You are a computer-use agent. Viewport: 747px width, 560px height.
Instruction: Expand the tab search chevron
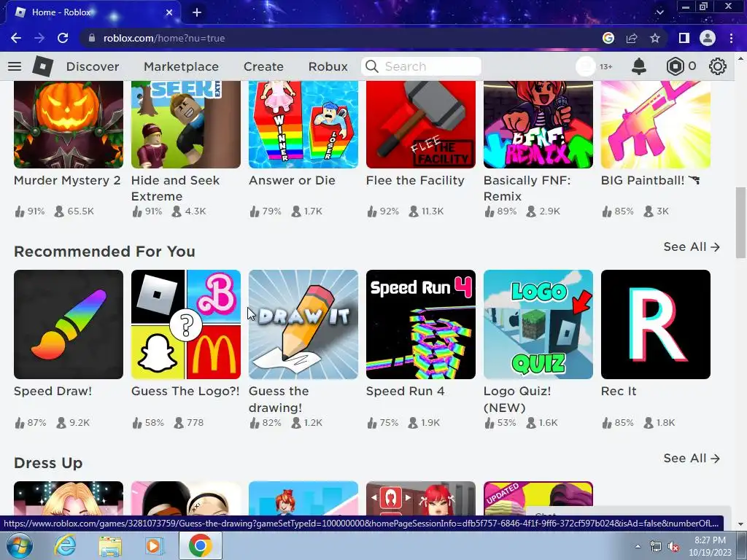click(659, 12)
